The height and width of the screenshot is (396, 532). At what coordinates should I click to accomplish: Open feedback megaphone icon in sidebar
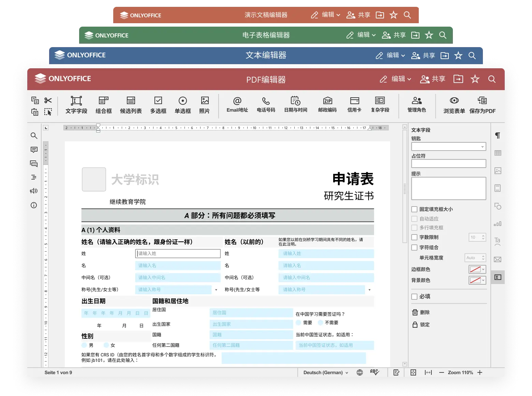(x=34, y=191)
